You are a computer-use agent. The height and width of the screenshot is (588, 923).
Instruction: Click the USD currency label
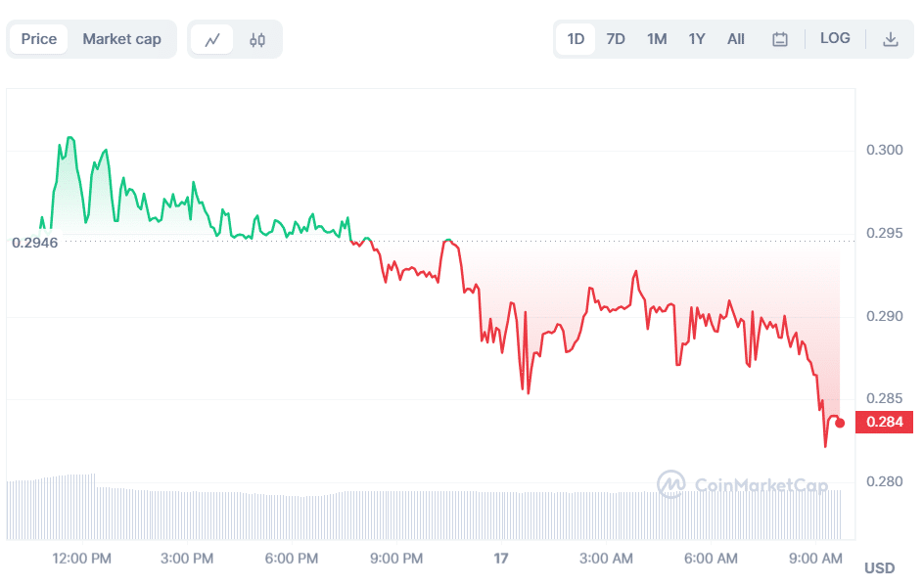tap(879, 568)
